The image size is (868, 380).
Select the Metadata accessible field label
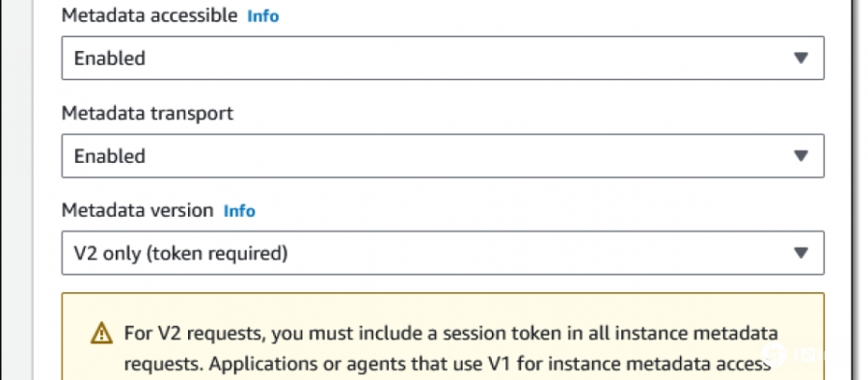coord(149,15)
